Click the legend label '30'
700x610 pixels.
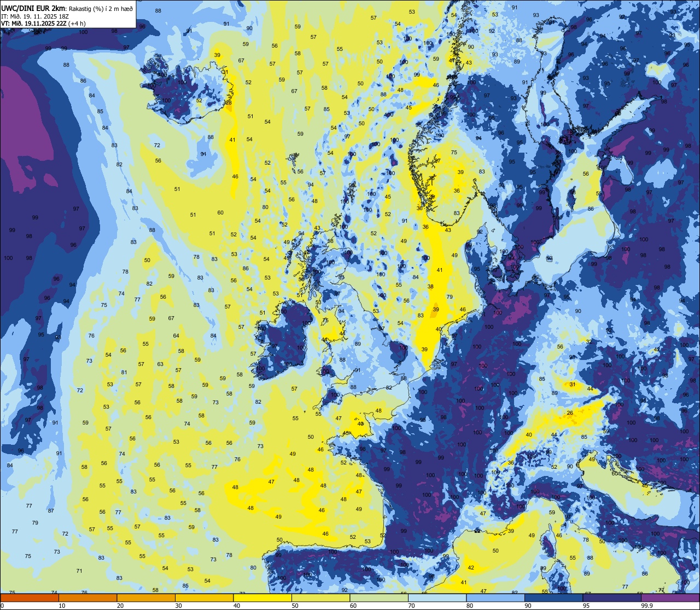[178, 606]
